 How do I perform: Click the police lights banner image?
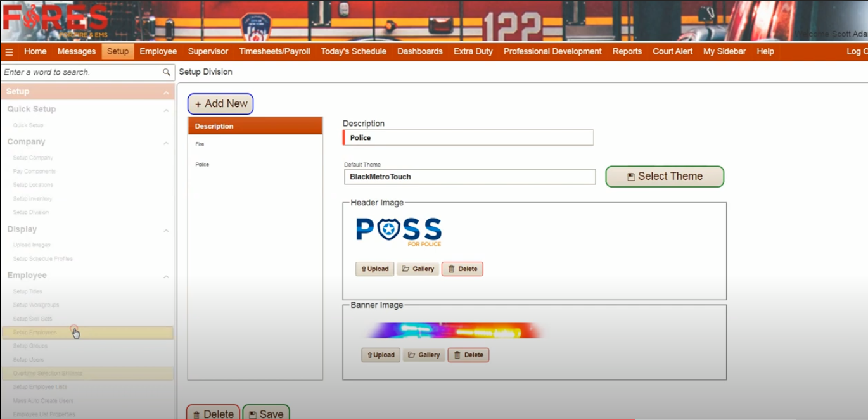(x=456, y=331)
